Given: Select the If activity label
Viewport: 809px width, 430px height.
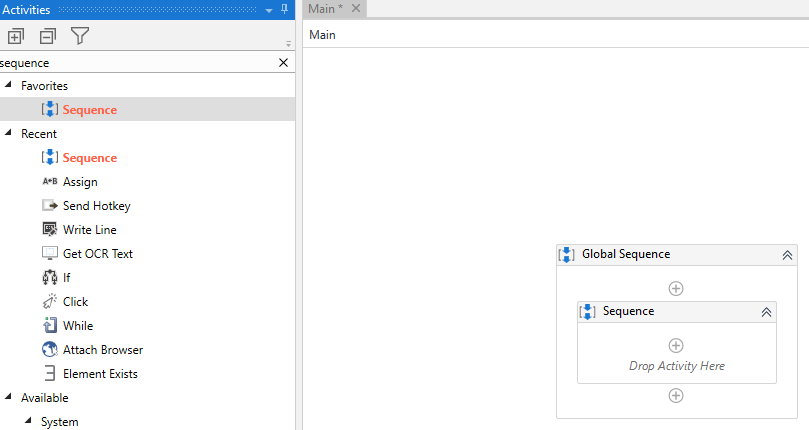Looking at the screenshot, I should click(x=67, y=278).
